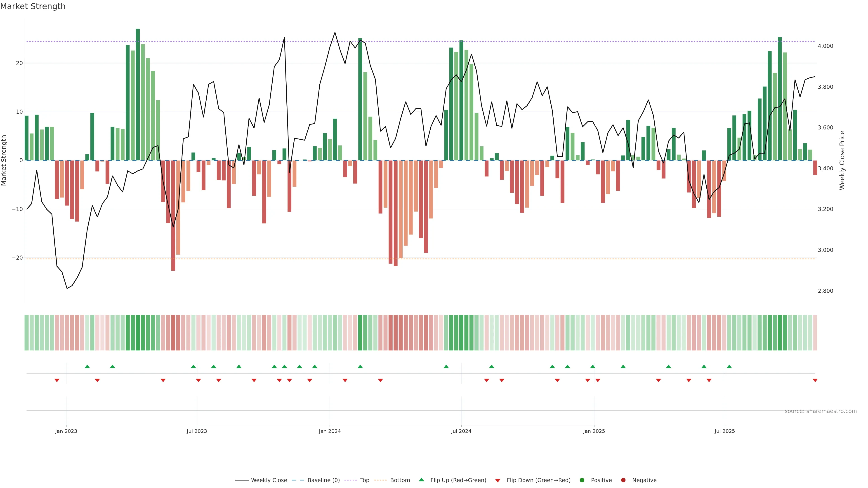Click the source: sharemaestro.com text

point(821,411)
